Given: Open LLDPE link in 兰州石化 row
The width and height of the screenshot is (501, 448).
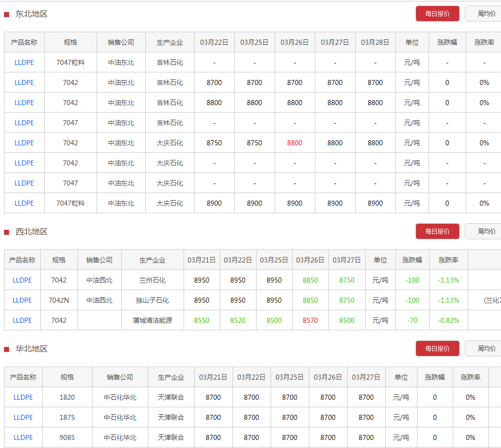Looking at the screenshot, I should tap(22, 281).
